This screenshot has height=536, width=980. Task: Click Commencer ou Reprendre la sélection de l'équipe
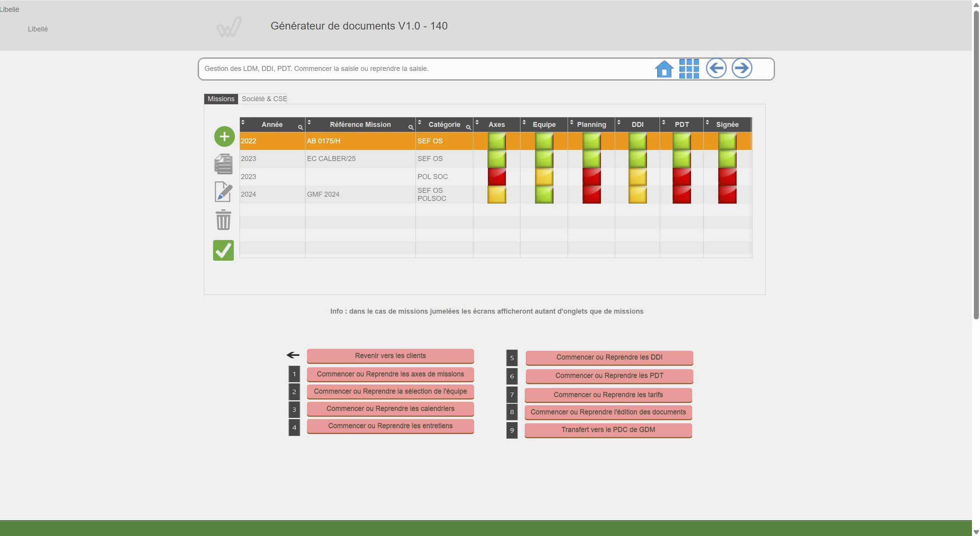pos(390,391)
